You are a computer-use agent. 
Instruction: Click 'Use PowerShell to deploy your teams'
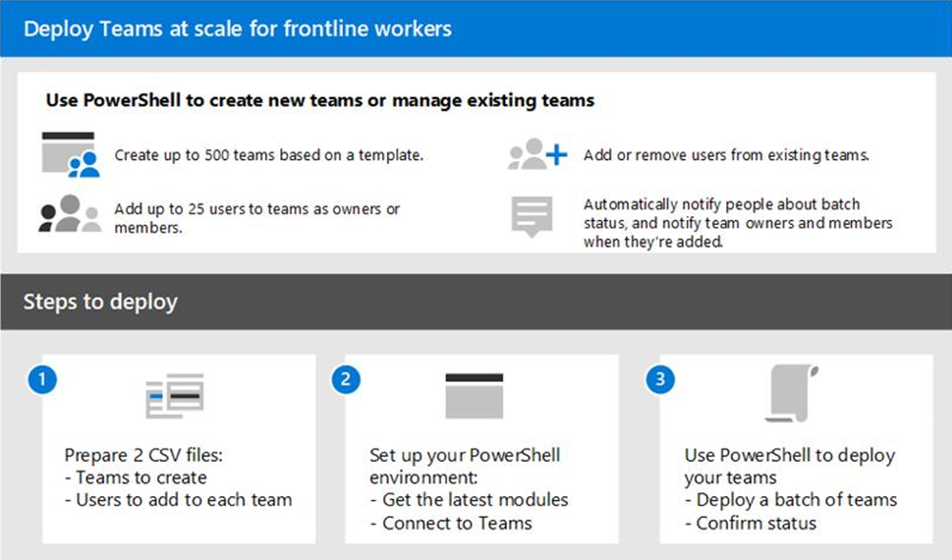(x=789, y=466)
